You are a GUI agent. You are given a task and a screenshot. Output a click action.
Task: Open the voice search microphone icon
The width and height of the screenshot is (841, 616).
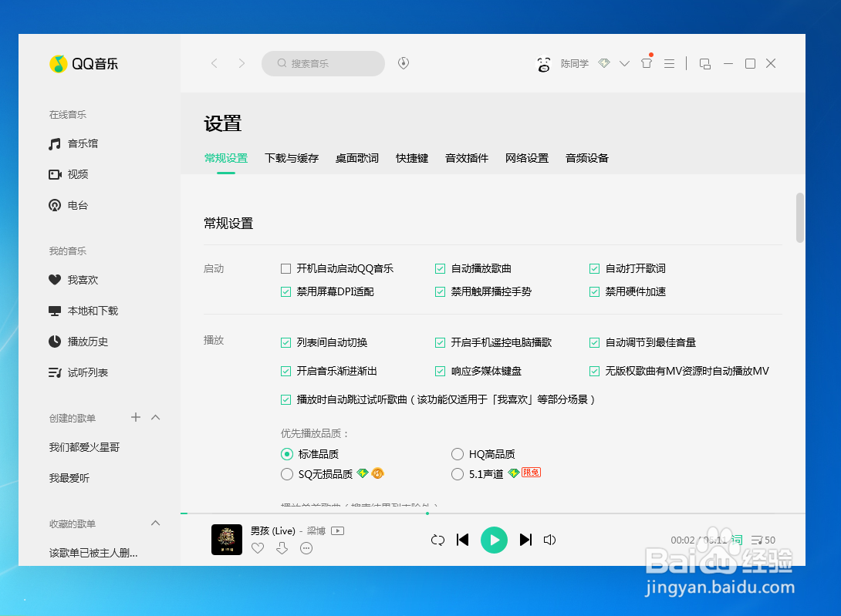point(403,63)
